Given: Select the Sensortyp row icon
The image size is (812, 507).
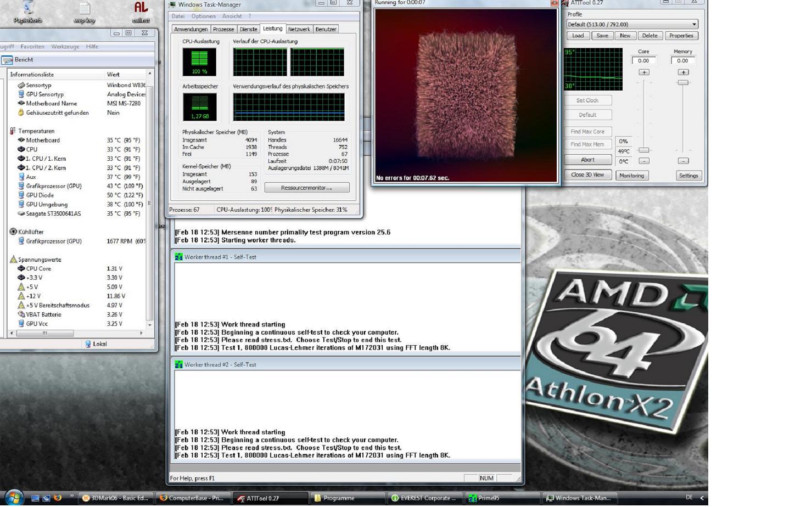Looking at the screenshot, I should click(x=21, y=85).
